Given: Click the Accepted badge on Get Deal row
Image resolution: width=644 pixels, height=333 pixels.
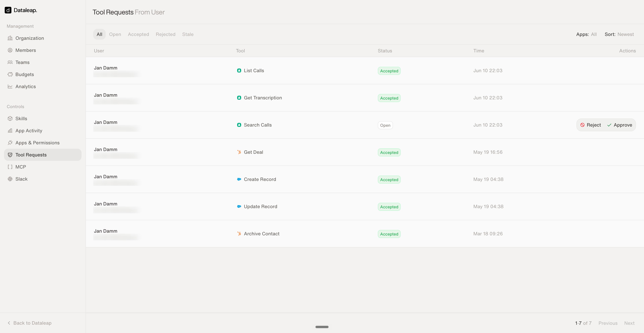Looking at the screenshot, I should (389, 152).
